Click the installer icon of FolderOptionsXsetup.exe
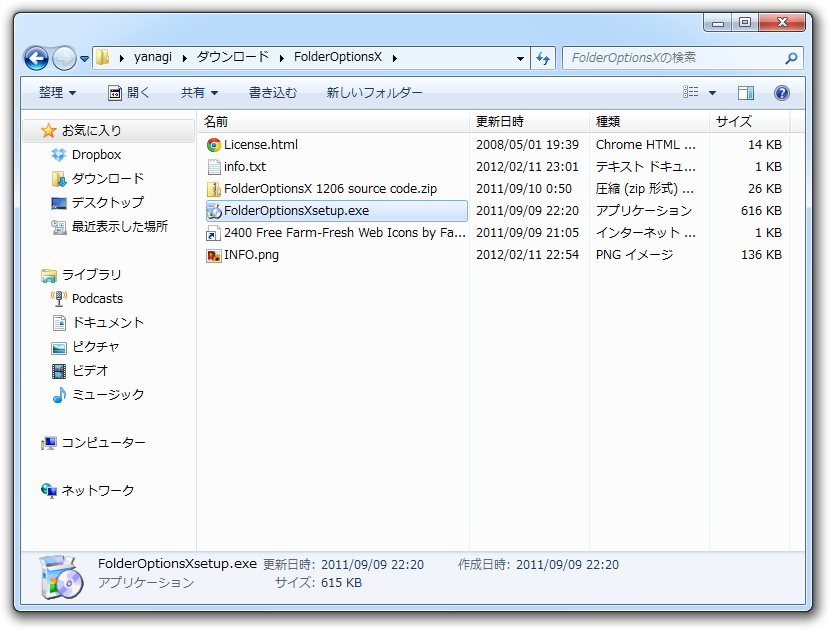 (x=214, y=211)
